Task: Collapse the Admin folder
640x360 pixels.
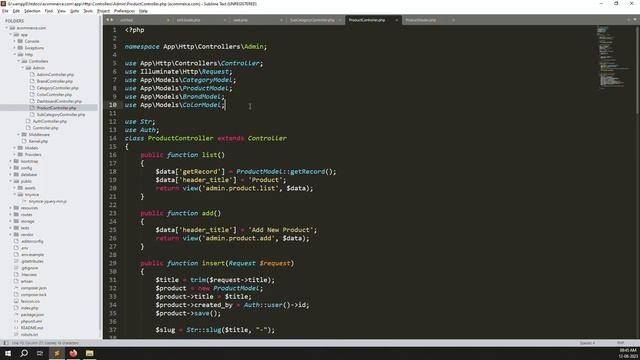Action: click(22, 68)
